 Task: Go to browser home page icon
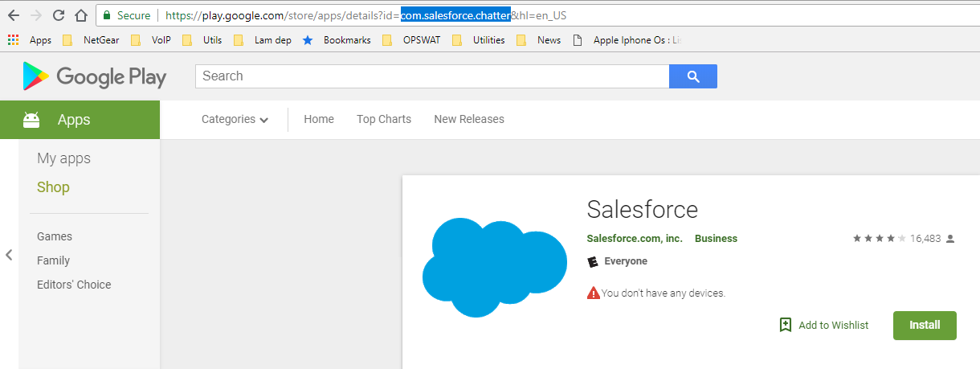tap(80, 15)
